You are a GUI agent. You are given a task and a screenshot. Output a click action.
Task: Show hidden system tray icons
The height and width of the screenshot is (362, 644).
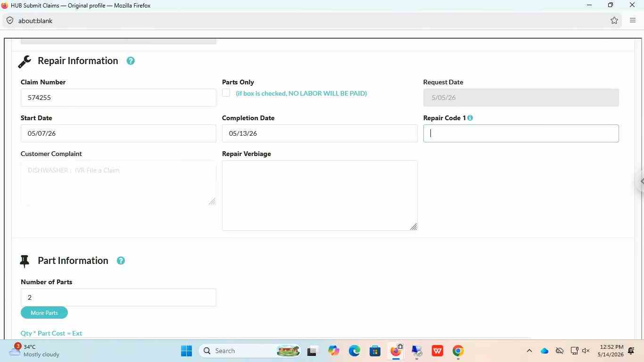click(529, 351)
